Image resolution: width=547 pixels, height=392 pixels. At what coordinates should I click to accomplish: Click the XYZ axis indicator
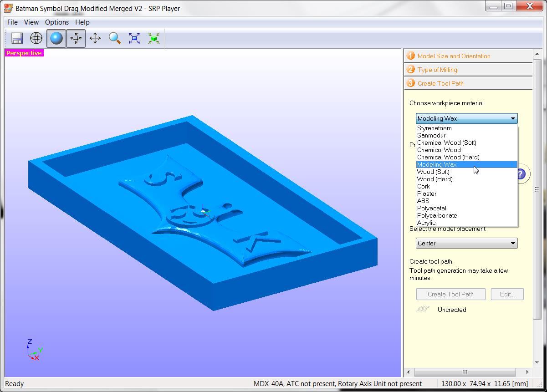click(x=34, y=350)
